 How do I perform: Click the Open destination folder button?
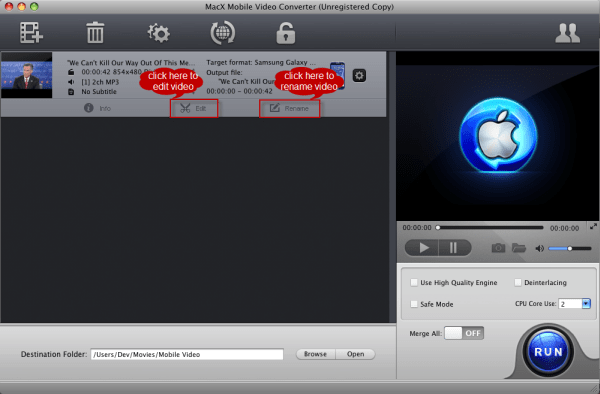[x=355, y=354]
